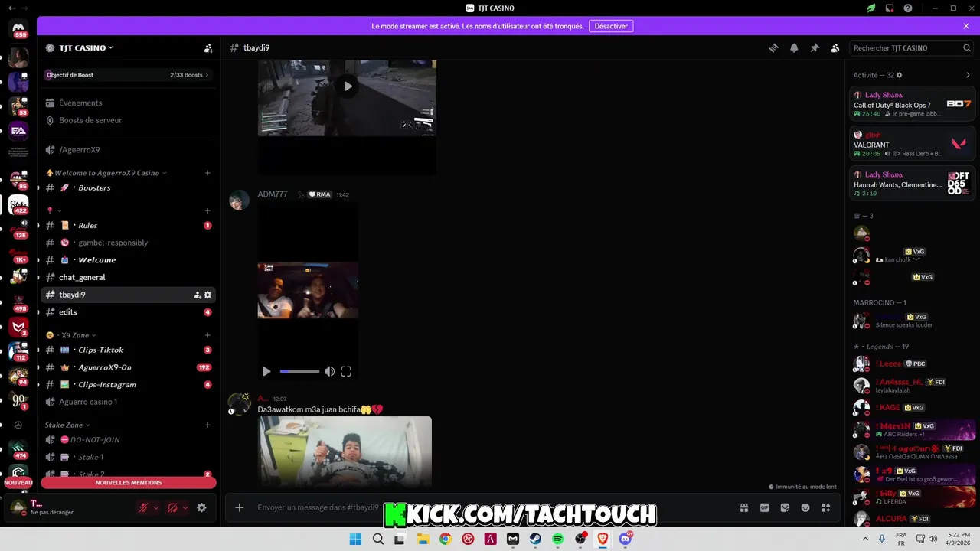
Task: Click the green leaf icon in title bar
Action: click(871, 8)
